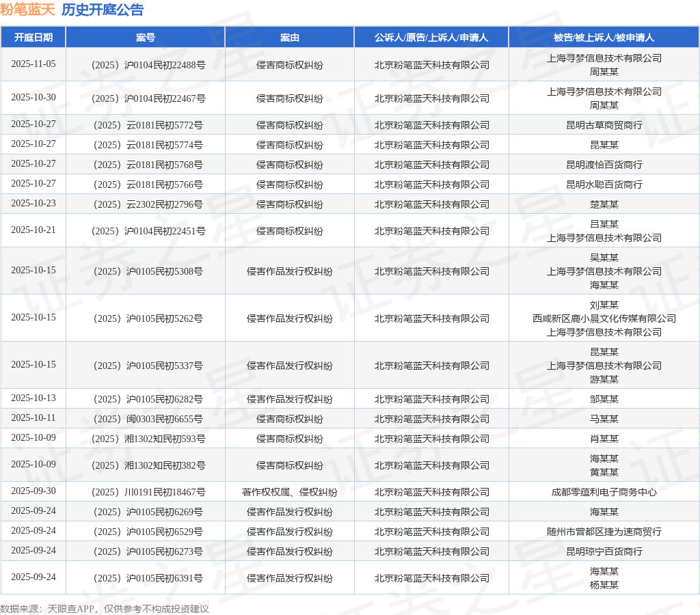The width and height of the screenshot is (700, 615).
Task: Select case number 湘1302知民初593号
Action: (148, 439)
